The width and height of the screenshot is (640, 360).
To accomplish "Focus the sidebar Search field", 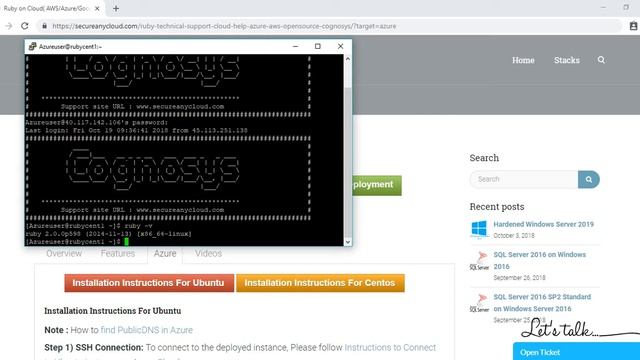I will tap(524, 179).
